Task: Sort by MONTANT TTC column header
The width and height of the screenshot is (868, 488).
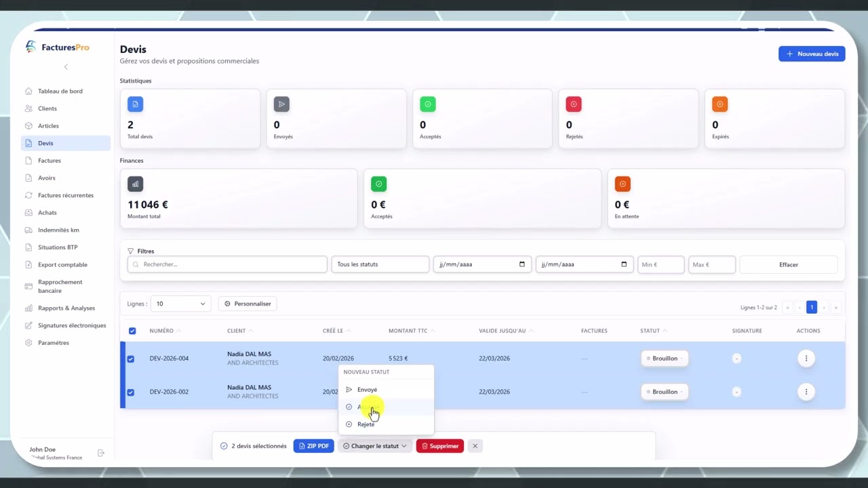Action: pyautogui.click(x=412, y=331)
